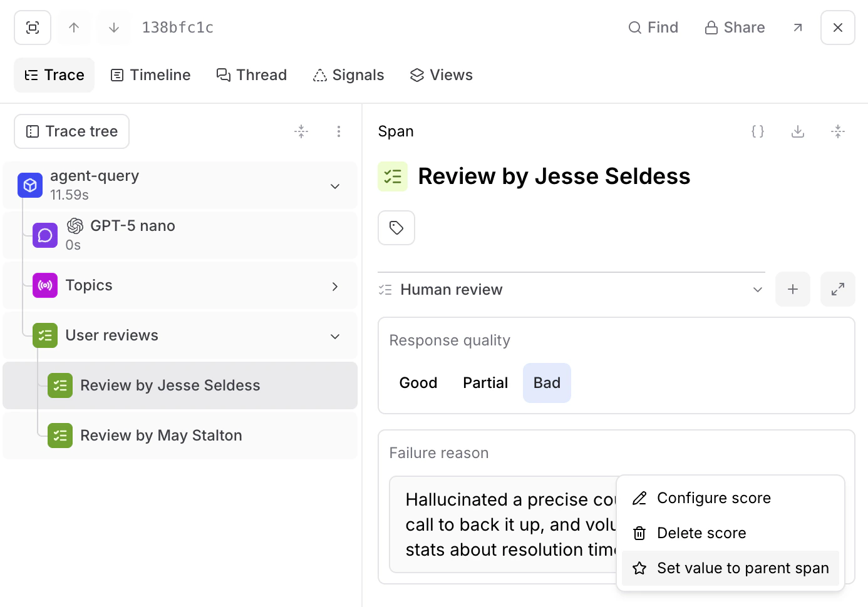This screenshot has width=868, height=607.
Task: Choose Set value to parent span
Action: tap(730, 568)
